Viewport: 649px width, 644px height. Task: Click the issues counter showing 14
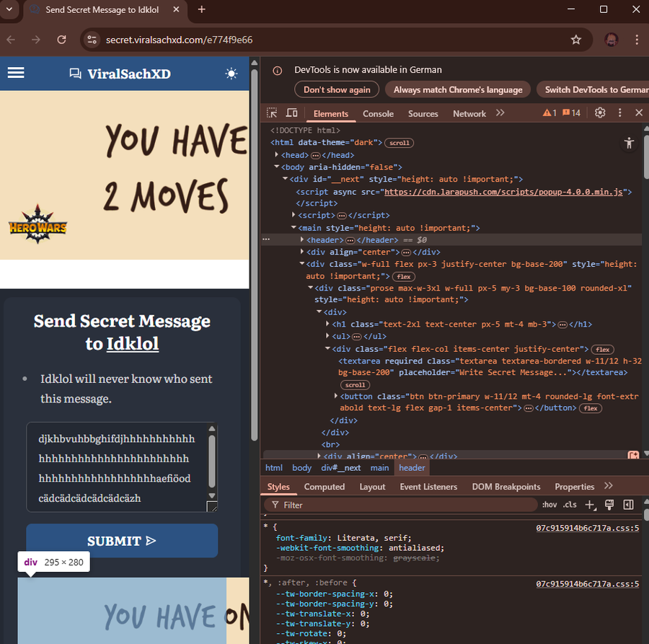pos(571,113)
